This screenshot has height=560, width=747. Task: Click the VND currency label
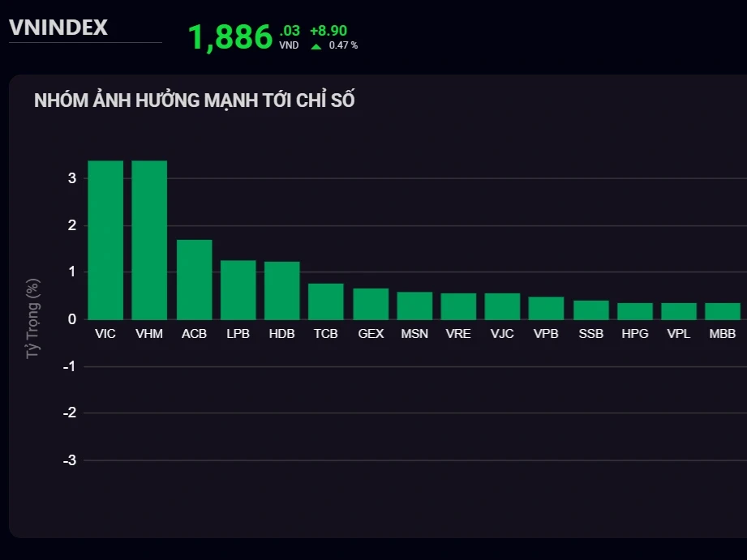tap(289, 45)
